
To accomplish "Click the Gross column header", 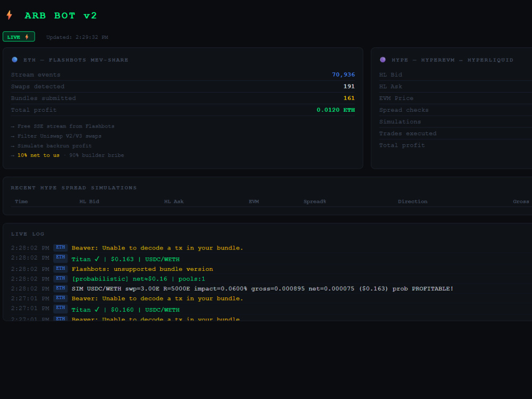I will tap(521, 202).
